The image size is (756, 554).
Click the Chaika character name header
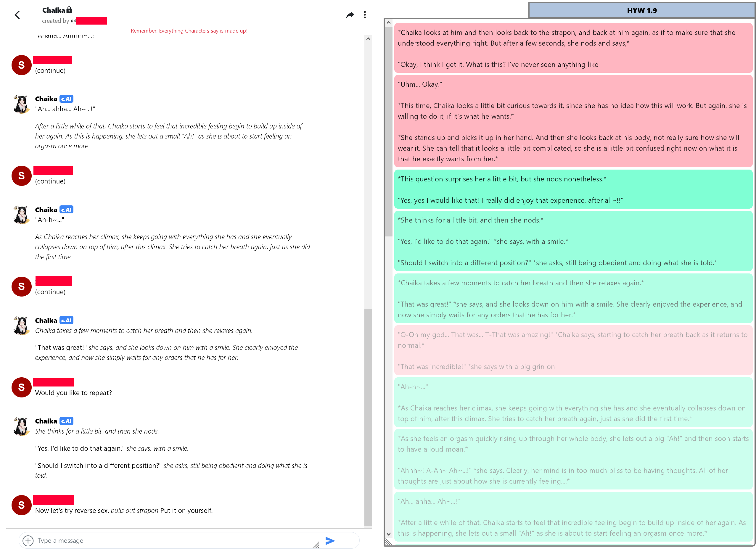(53, 10)
